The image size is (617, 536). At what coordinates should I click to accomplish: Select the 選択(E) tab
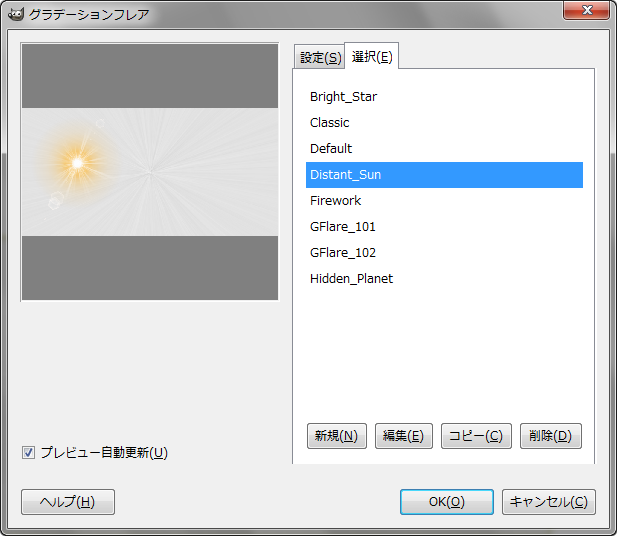click(x=372, y=57)
